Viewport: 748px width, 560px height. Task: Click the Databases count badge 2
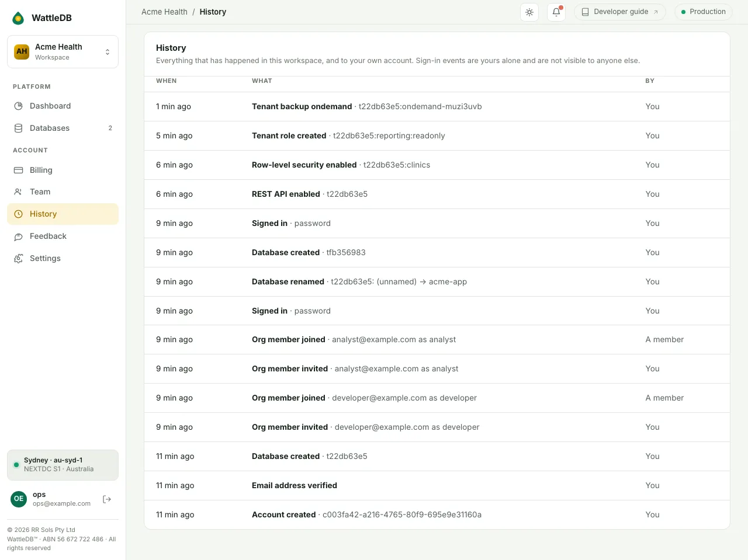point(110,128)
